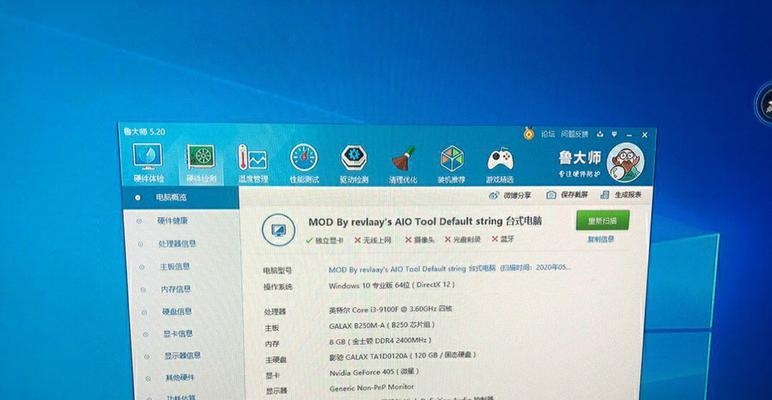This screenshot has height=400, width=772.
Task: Click the 8 GB DDR4 2400MHz memory text
Action: pyautogui.click(x=380, y=340)
